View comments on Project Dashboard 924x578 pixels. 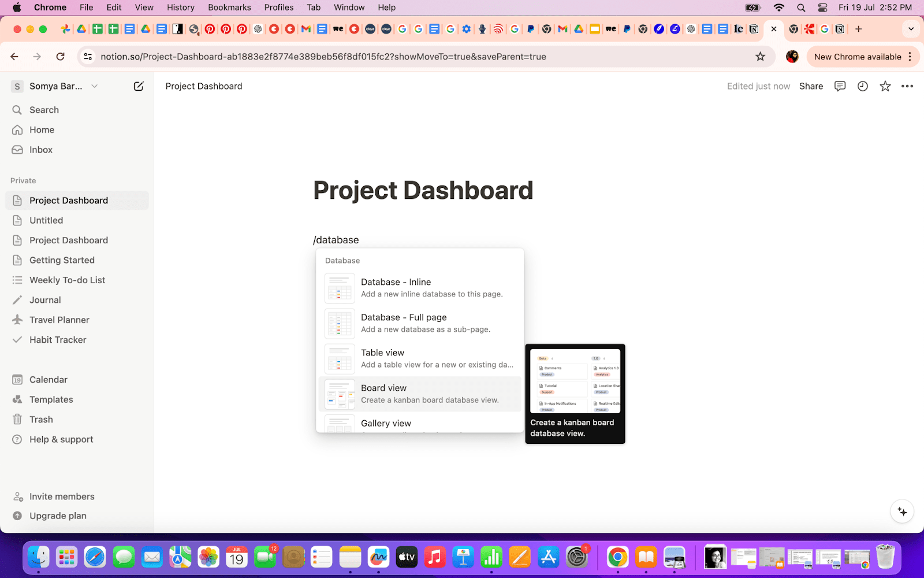(x=839, y=86)
